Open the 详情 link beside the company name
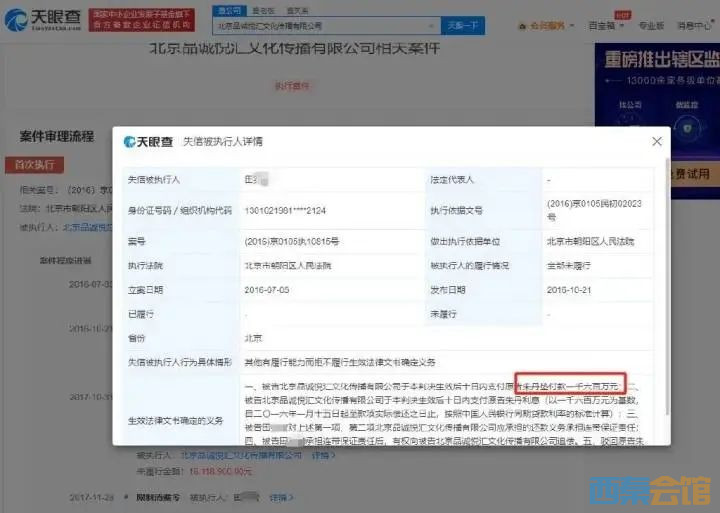720x513 pixels. click(x=322, y=455)
